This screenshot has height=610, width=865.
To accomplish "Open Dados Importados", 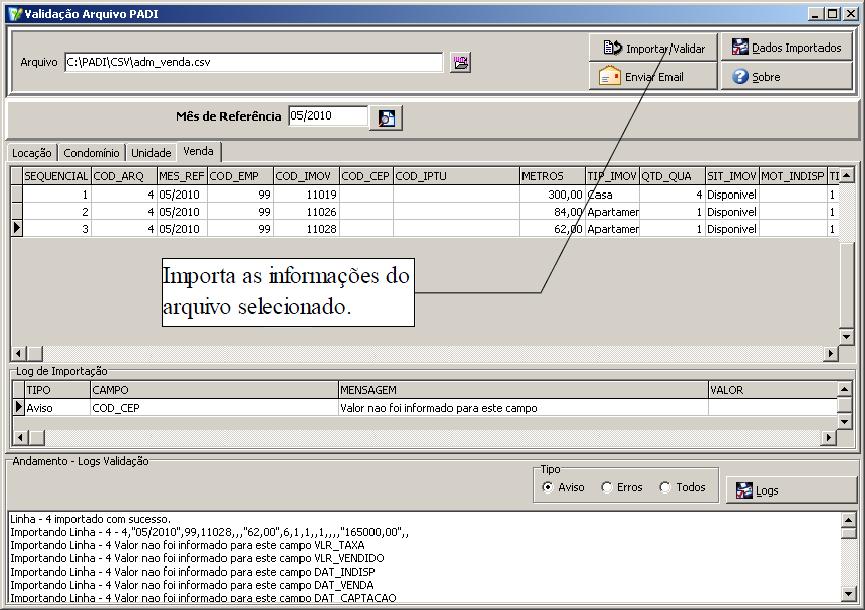I will (x=786, y=48).
